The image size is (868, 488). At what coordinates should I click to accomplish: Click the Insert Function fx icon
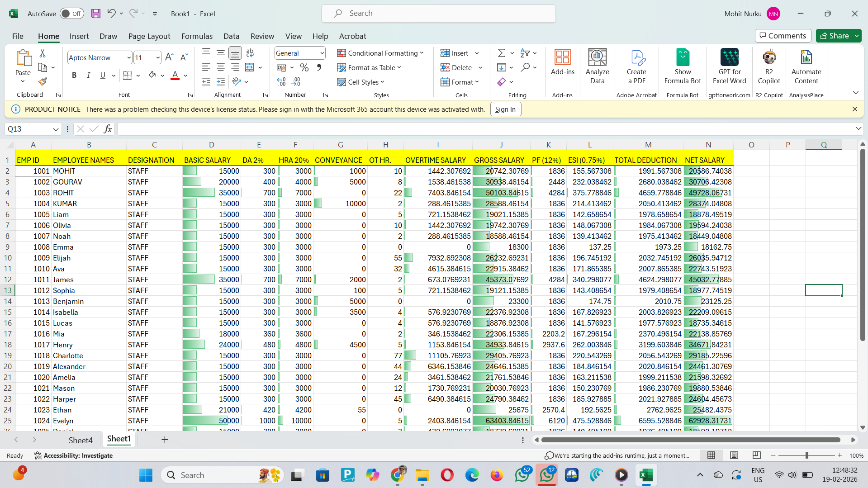pyautogui.click(x=108, y=129)
